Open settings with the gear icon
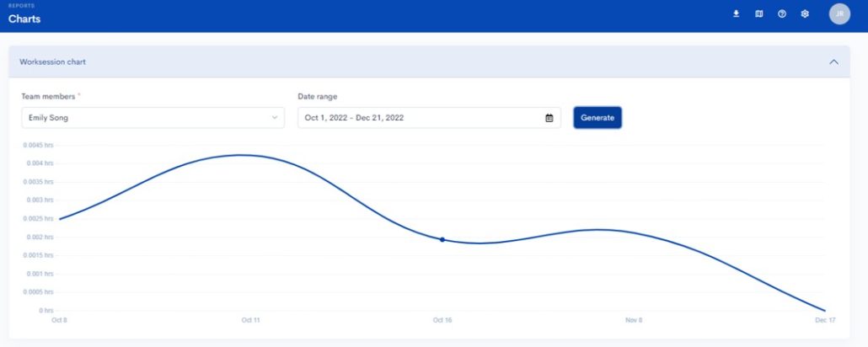 point(805,13)
